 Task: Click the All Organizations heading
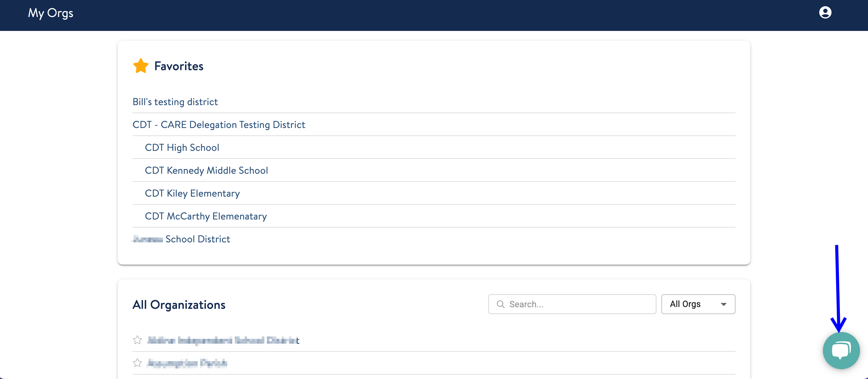179,305
